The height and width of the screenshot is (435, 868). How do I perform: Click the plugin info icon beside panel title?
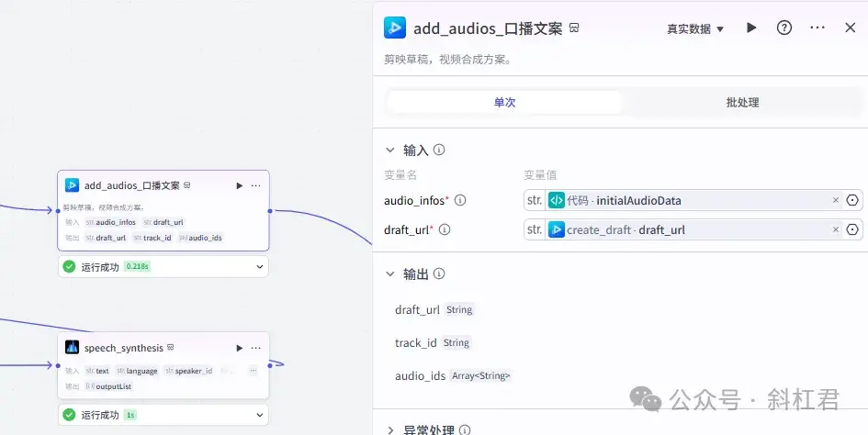pos(574,28)
